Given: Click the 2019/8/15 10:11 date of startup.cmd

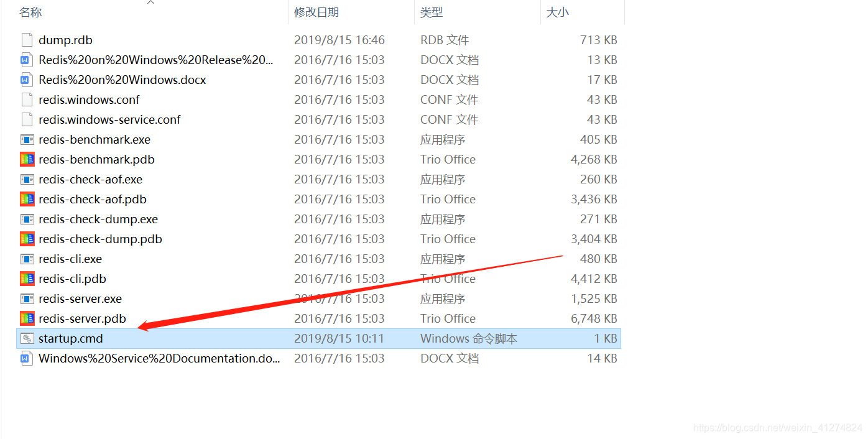Looking at the screenshot, I should point(339,339).
